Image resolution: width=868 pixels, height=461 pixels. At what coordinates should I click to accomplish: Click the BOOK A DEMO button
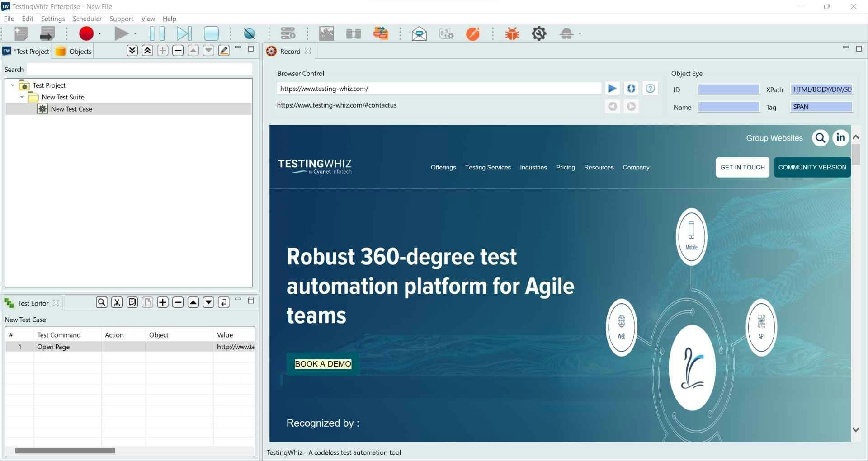[323, 364]
